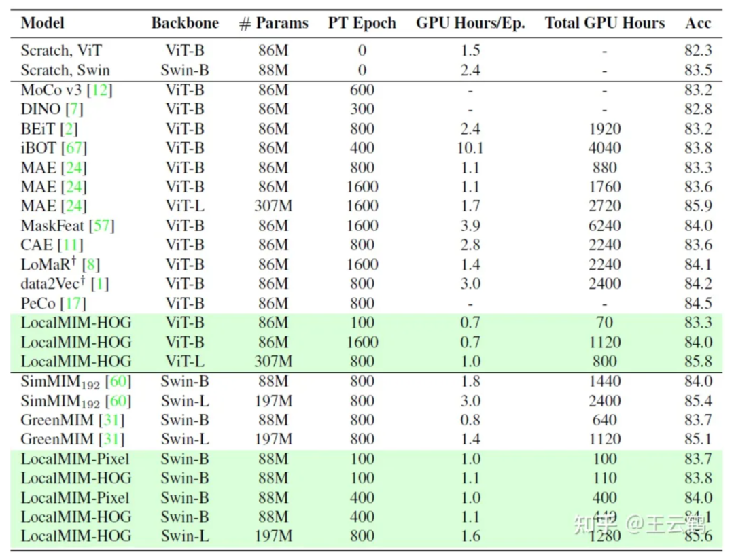
Task: Open the BEiT citation 2
Action: [x=69, y=129]
